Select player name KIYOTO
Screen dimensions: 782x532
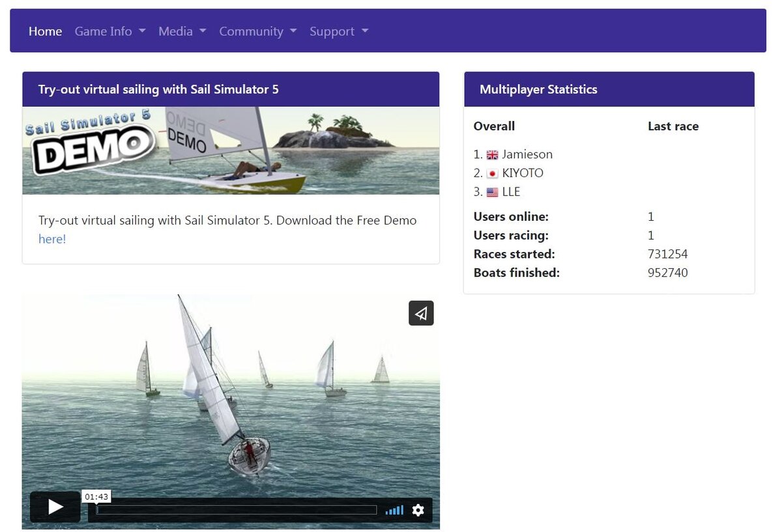pyautogui.click(x=523, y=173)
